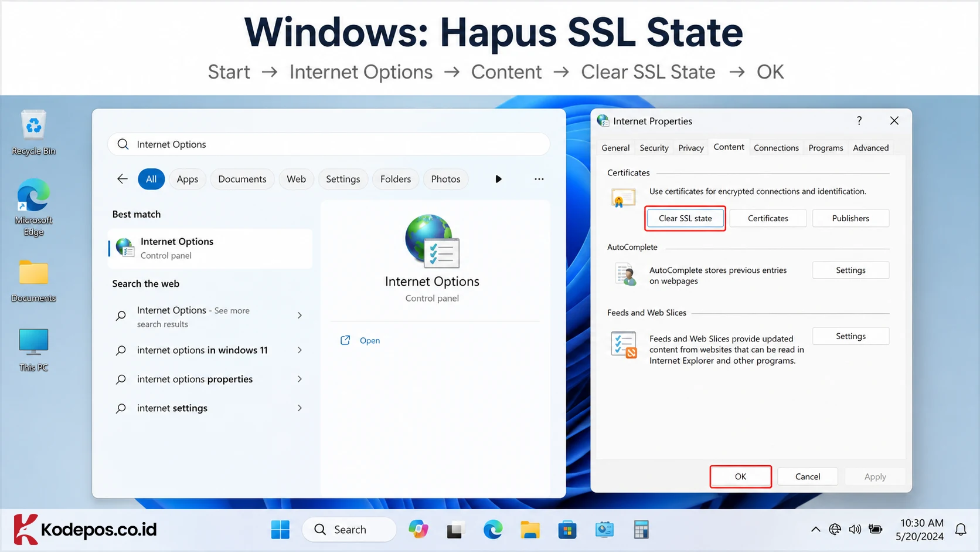Click the network globe icon in the tray
This screenshot has width=980, height=552.
pyautogui.click(x=835, y=530)
